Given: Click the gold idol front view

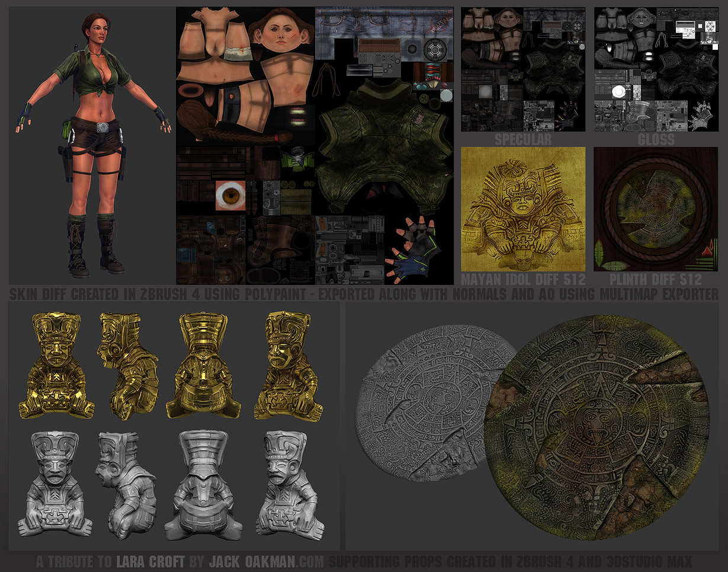Looking at the screenshot, I should point(56,366).
